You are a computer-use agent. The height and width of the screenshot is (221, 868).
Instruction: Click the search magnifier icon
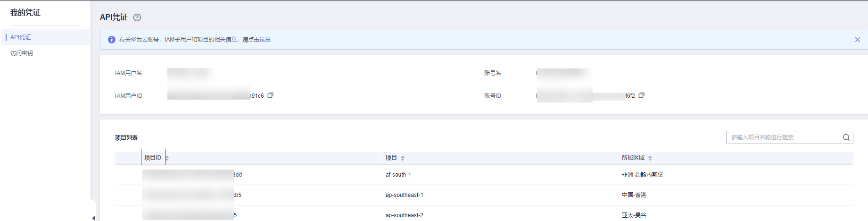coord(846,137)
